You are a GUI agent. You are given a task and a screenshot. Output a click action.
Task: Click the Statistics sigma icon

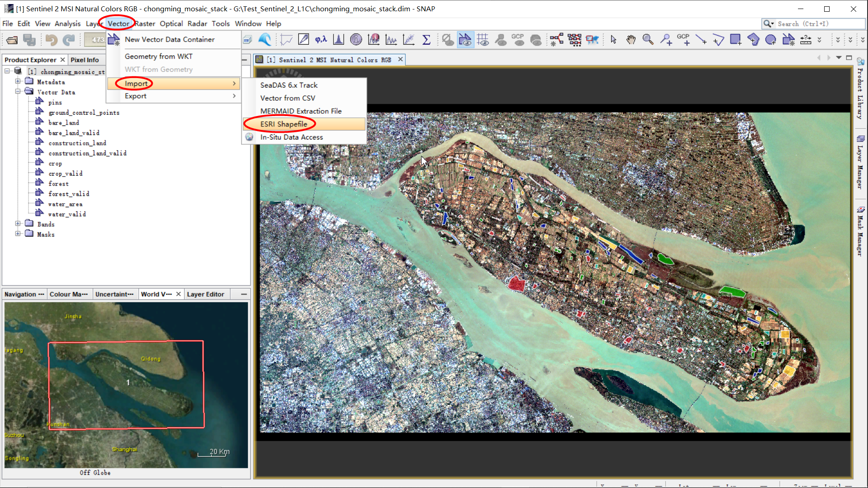pyautogui.click(x=426, y=40)
